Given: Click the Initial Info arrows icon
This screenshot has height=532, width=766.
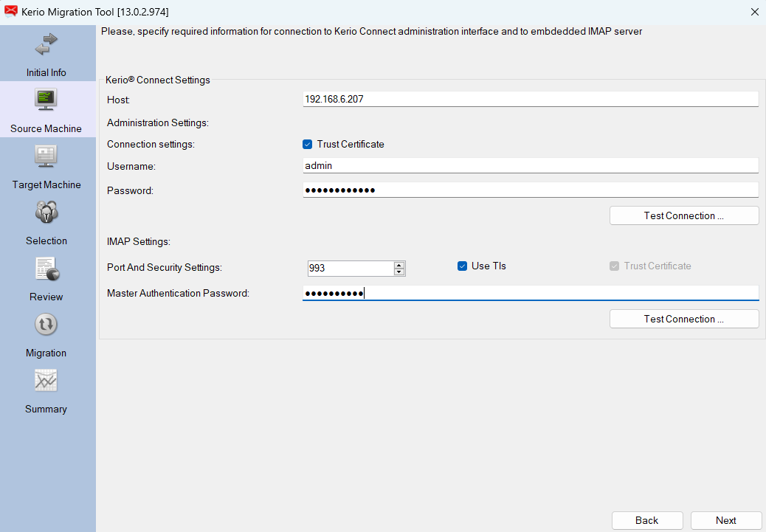Looking at the screenshot, I should (x=46, y=44).
